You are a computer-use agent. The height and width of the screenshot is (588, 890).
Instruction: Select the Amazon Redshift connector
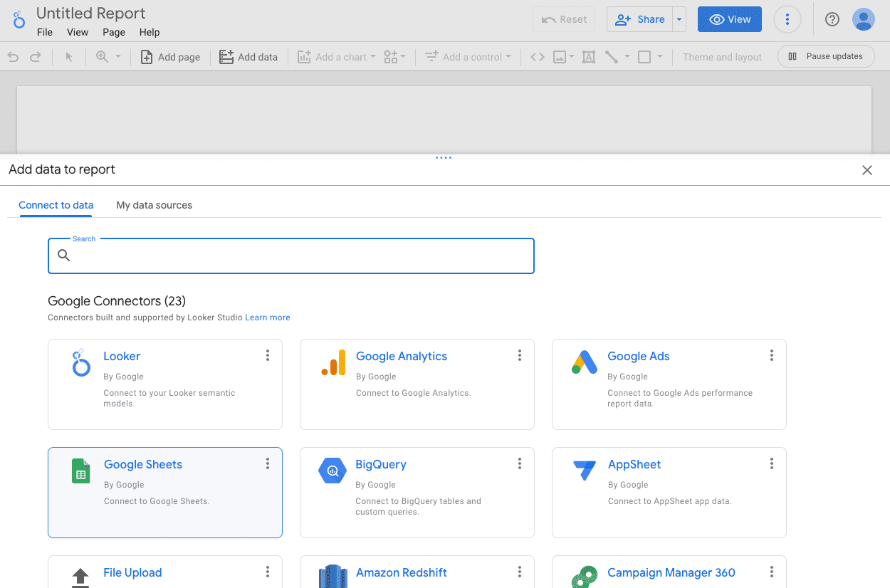[417, 572]
